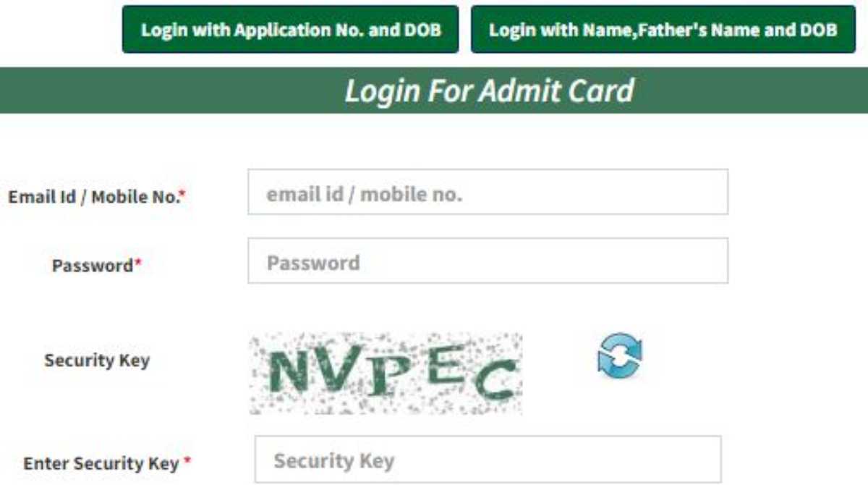Click into the Password input box
This screenshot has height=485, width=868.
488,261
